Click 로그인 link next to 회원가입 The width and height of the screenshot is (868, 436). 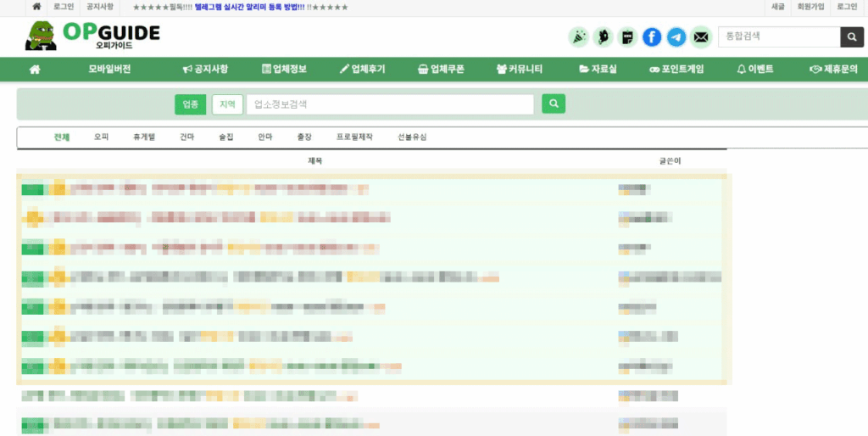[847, 7]
